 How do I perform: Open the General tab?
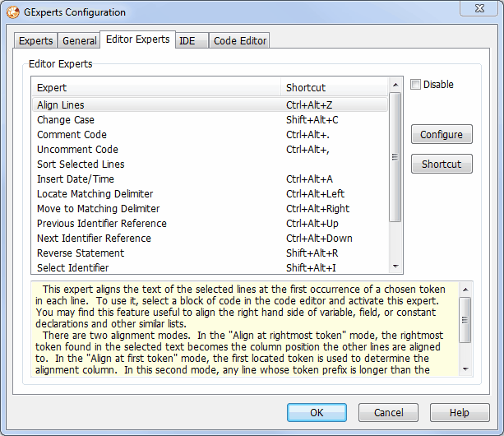coord(79,40)
